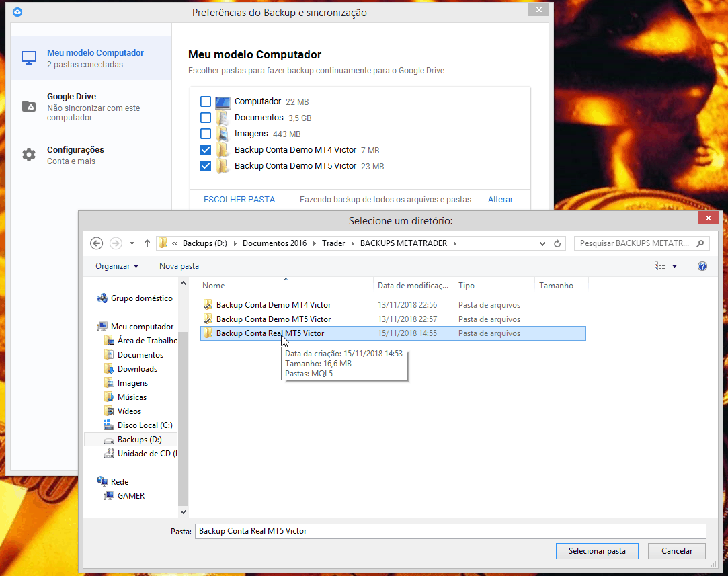Click the Unidade de CD drive icon
728x576 pixels.
coord(109,454)
